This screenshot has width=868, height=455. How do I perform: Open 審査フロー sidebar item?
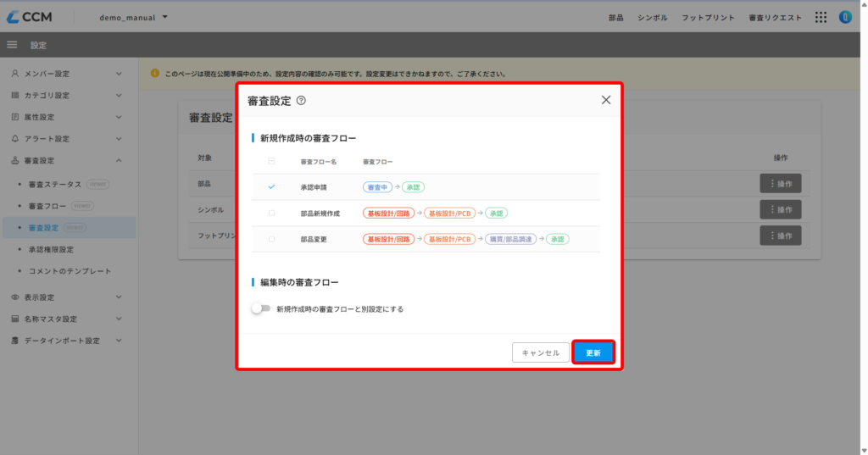click(x=47, y=206)
